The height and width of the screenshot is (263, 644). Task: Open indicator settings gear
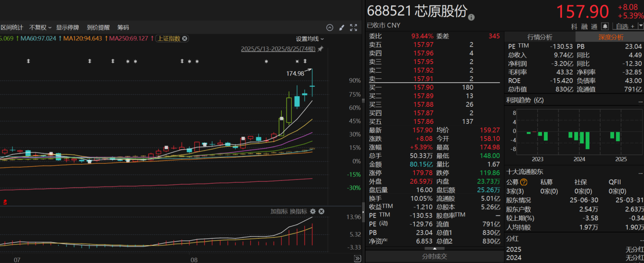coord(313,211)
